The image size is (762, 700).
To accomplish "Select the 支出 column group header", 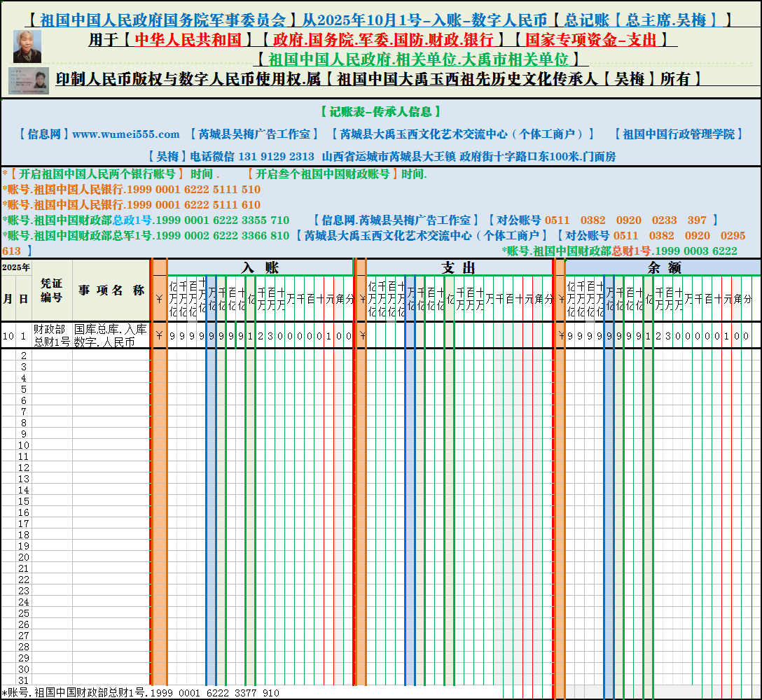I will coord(459,267).
